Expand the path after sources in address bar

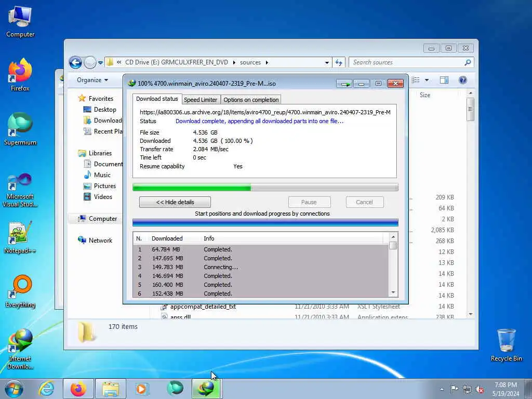click(x=267, y=62)
